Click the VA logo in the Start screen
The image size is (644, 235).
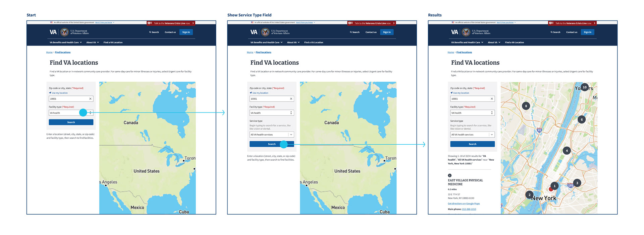pos(53,32)
